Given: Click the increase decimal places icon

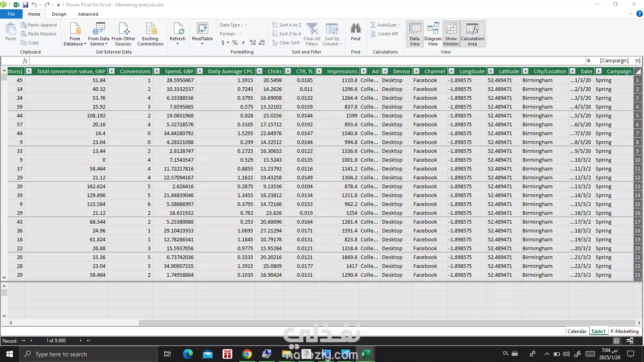Looking at the screenshot, I should 253,43.
